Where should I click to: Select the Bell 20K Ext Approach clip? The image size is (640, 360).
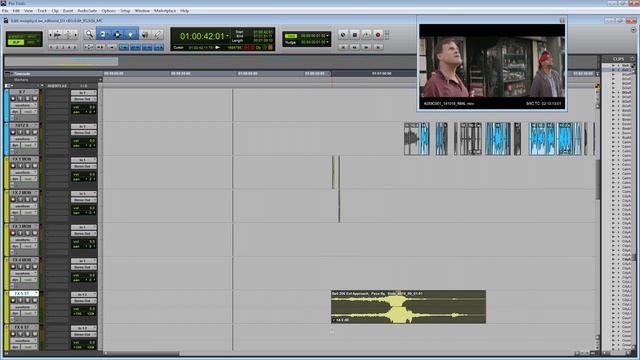point(408,307)
